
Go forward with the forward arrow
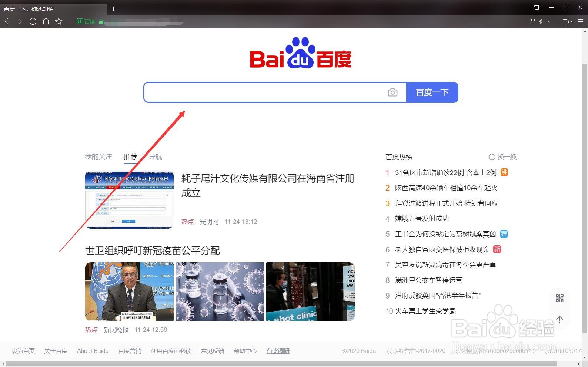pyautogui.click(x=20, y=21)
